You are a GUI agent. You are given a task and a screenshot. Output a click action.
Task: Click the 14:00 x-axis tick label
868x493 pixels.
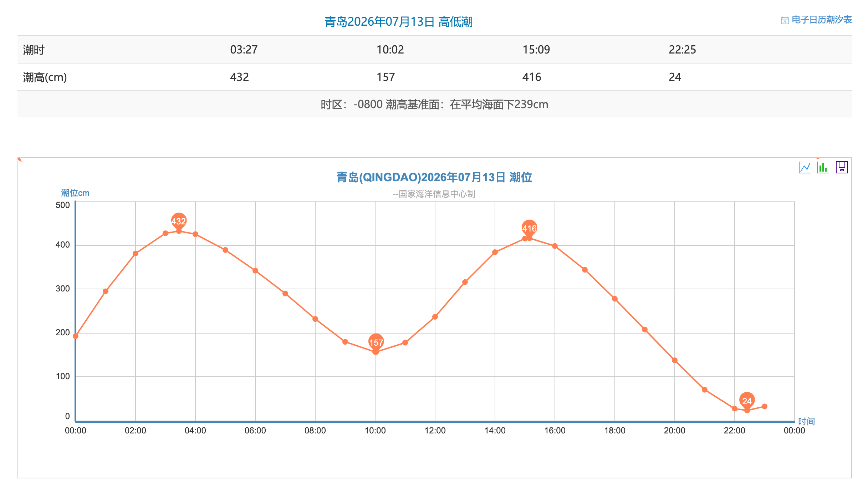point(495,431)
